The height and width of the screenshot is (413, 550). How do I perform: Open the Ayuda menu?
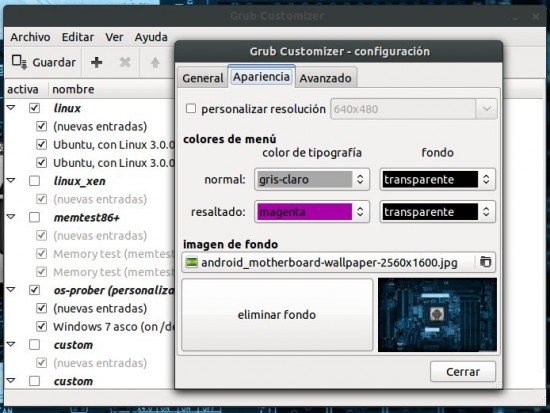point(151,37)
